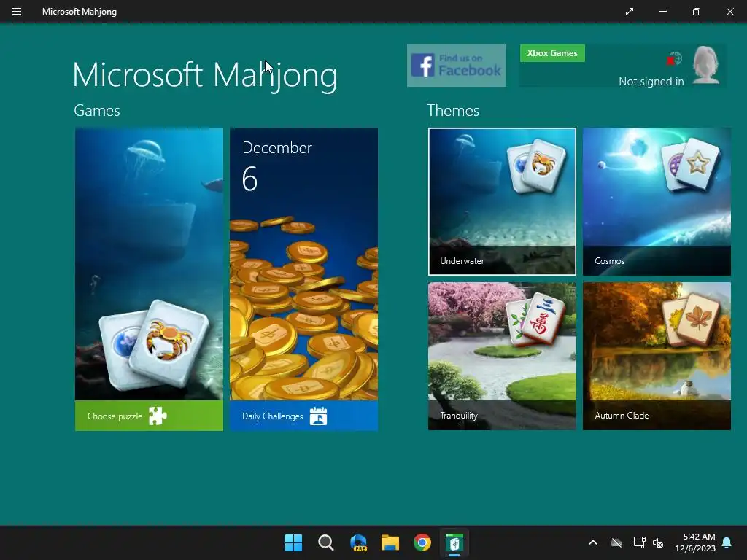747x560 pixels.
Task: Select the Tranquility theme
Action: 502,356
